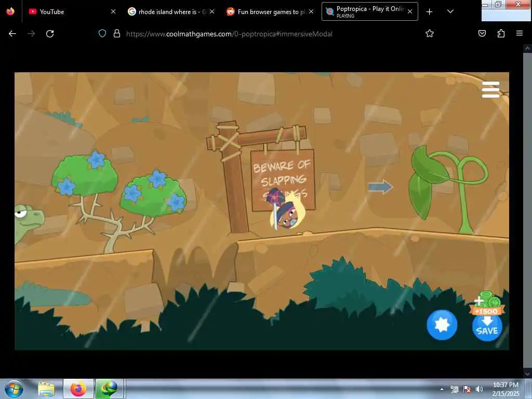Click the Beware of Slapping sign
Image resolution: width=532 pixels, height=399 pixels.
[283, 180]
